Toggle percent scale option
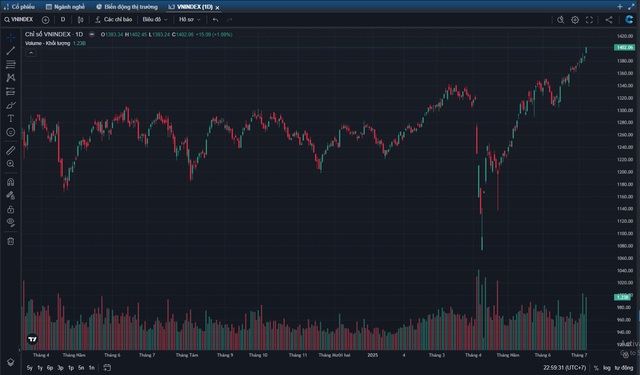 click(596, 368)
